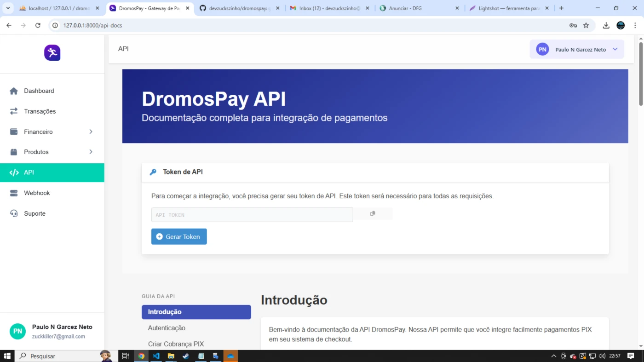The width and height of the screenshot is (644, 362).
Task: Open the saved passwords key icon
Action: click(x=573, y=25)
